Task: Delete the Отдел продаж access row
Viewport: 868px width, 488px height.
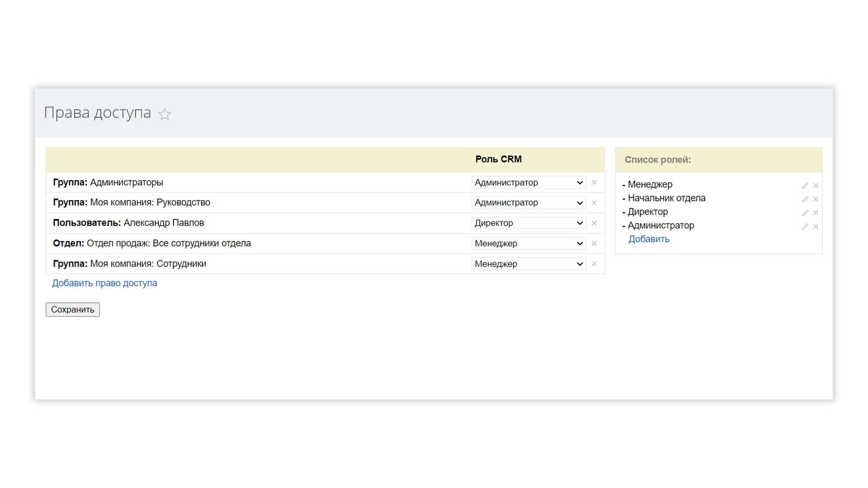Action: (594, 244)
